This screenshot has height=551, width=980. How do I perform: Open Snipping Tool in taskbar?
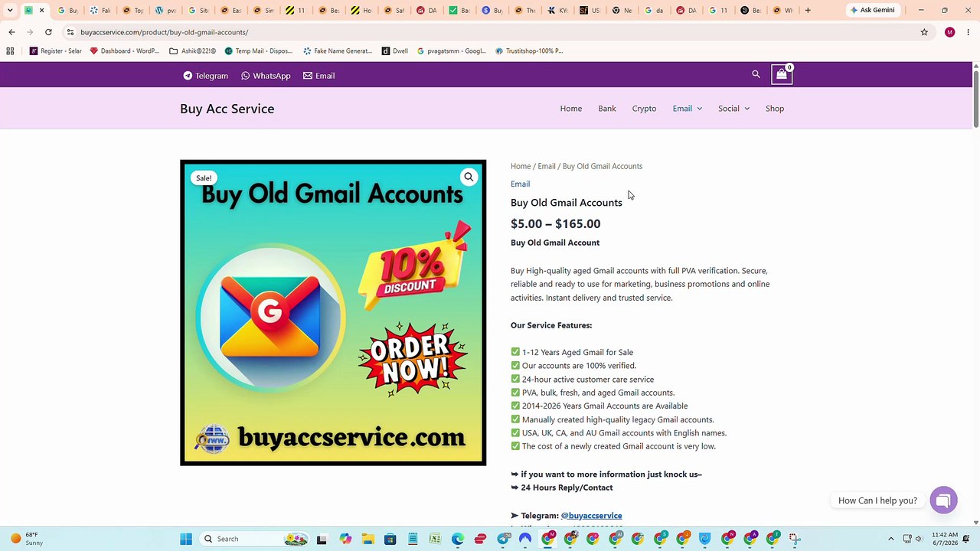pyautogui.click(x=795, y=539)
